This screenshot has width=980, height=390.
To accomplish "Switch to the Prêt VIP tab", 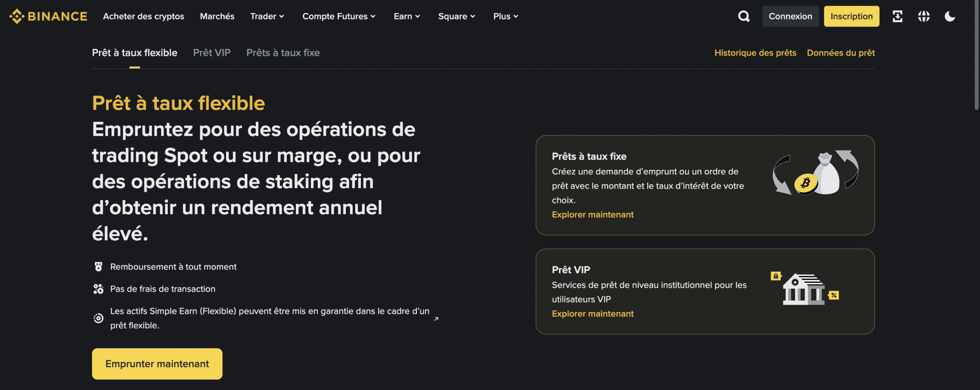I will pyautogui.click(x=212, y=53).
